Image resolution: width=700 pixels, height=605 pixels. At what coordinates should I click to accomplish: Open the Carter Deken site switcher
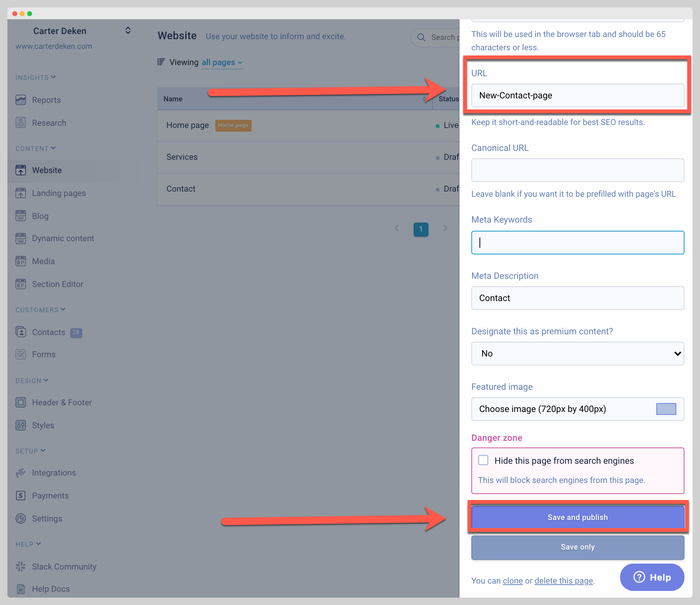128,31
